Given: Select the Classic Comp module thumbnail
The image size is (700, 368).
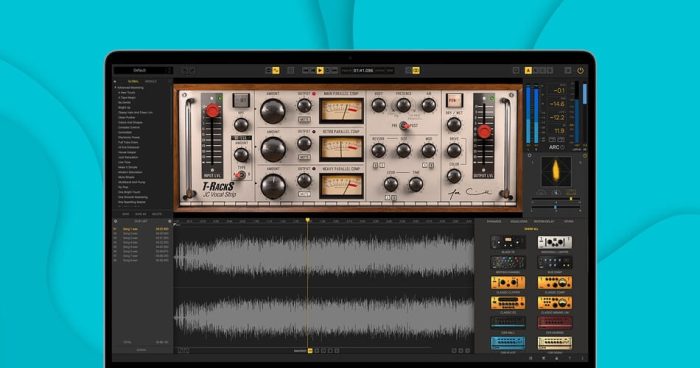Looking at the screenshot, I should pyautogui.click(x=554, y=283).
